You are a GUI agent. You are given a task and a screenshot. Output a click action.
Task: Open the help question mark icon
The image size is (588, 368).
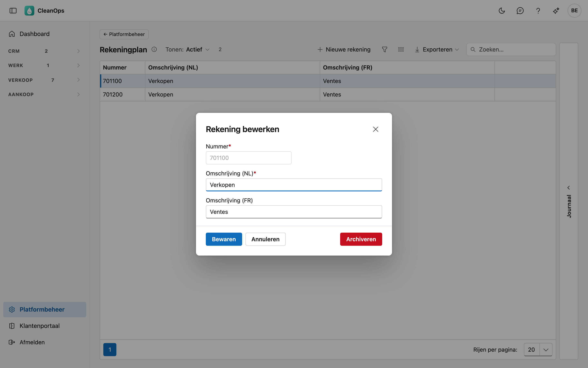[x=538, y=10]
